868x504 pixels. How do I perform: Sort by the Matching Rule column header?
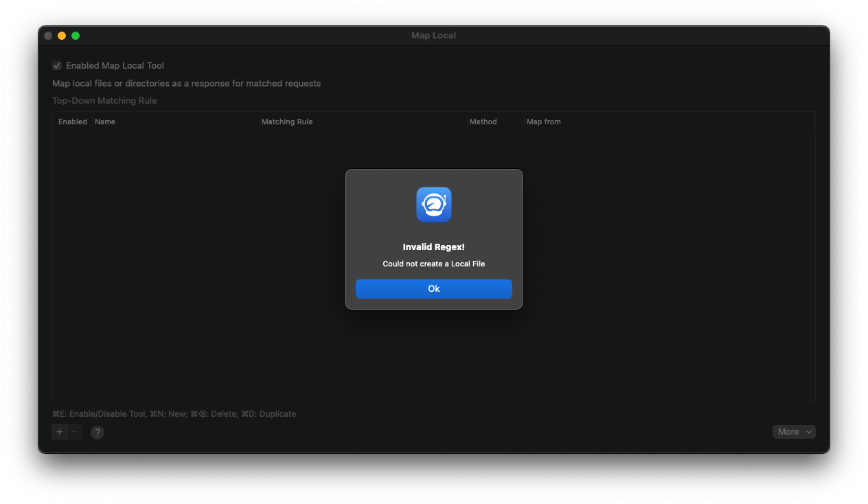363,122
